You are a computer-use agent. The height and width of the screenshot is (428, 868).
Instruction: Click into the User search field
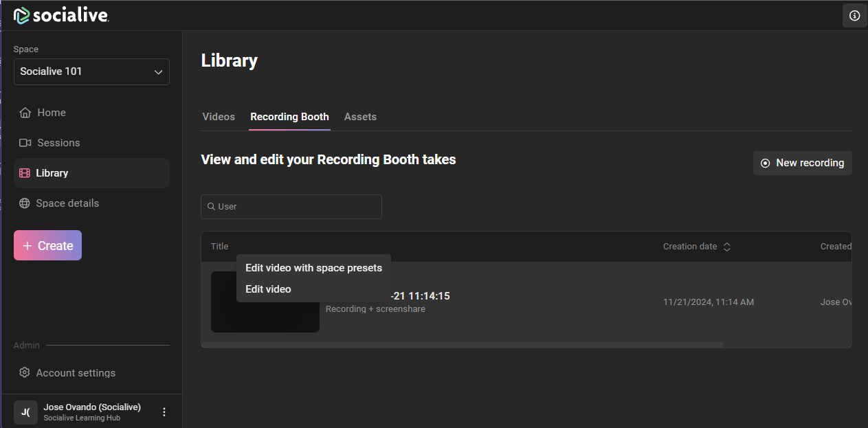click(x=291, y=206)
